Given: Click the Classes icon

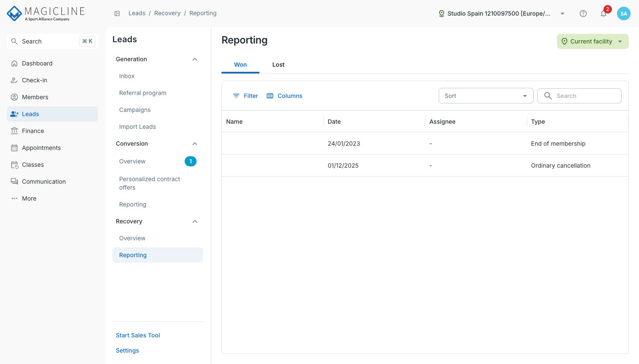Looking at the screenshot, I should point(14,165).
